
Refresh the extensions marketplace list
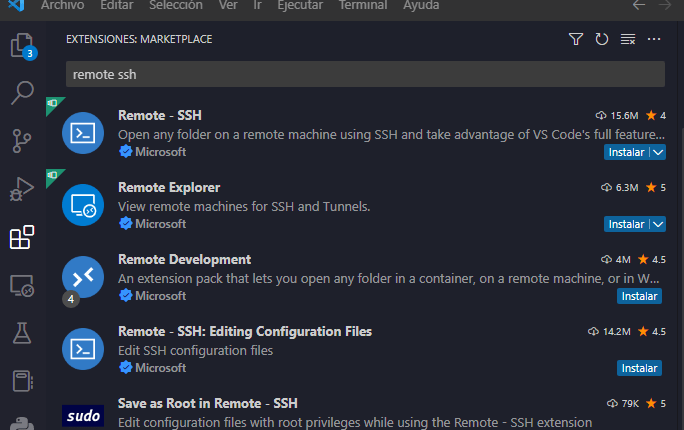(x=602, y=39)
